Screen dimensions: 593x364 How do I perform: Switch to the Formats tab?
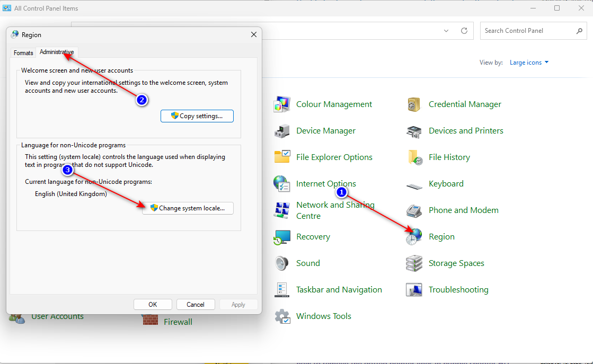click(23, 53)
